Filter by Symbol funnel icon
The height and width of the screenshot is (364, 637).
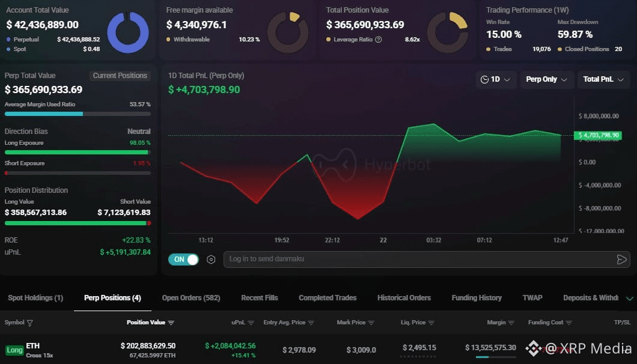click(x=29, y=323)
